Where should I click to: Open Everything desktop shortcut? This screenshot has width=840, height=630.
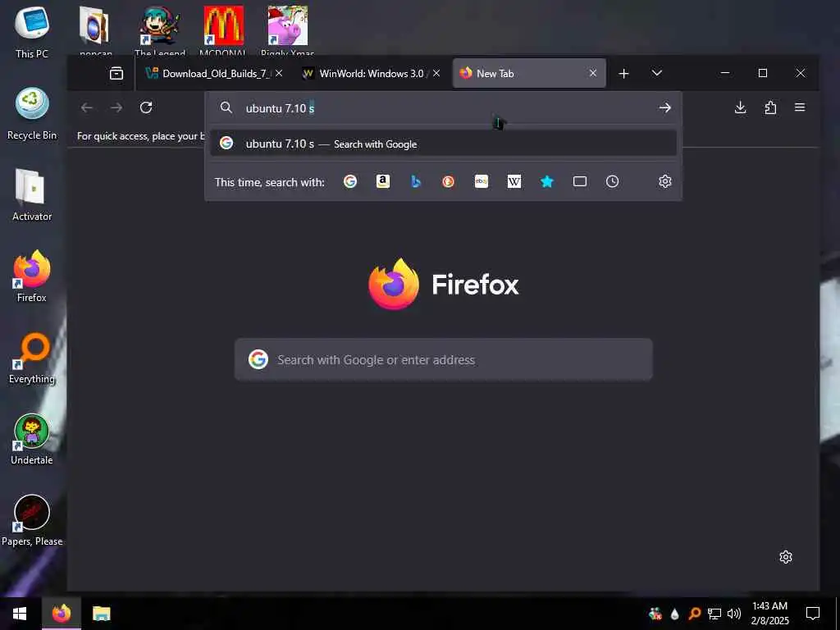32,358
